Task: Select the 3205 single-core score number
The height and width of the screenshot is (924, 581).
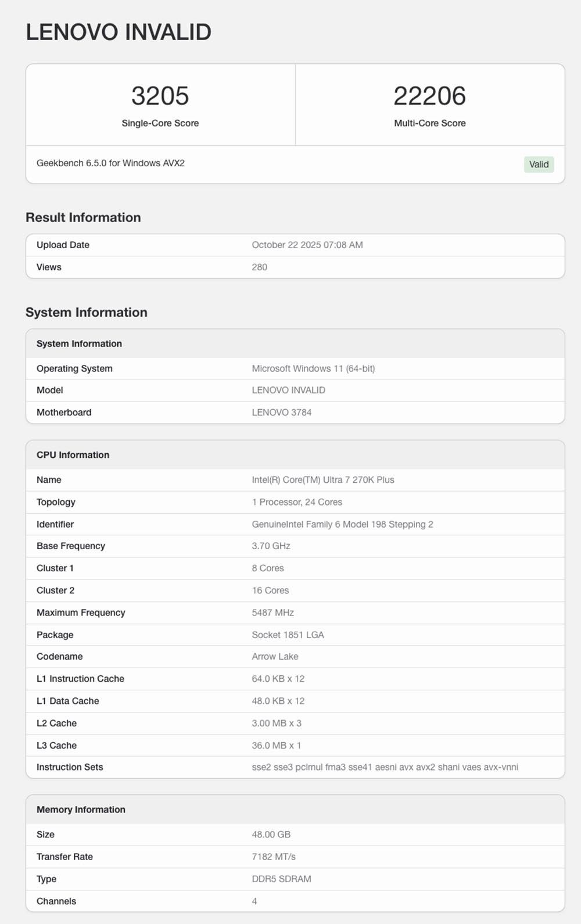Action: click(x=160, y=96)
